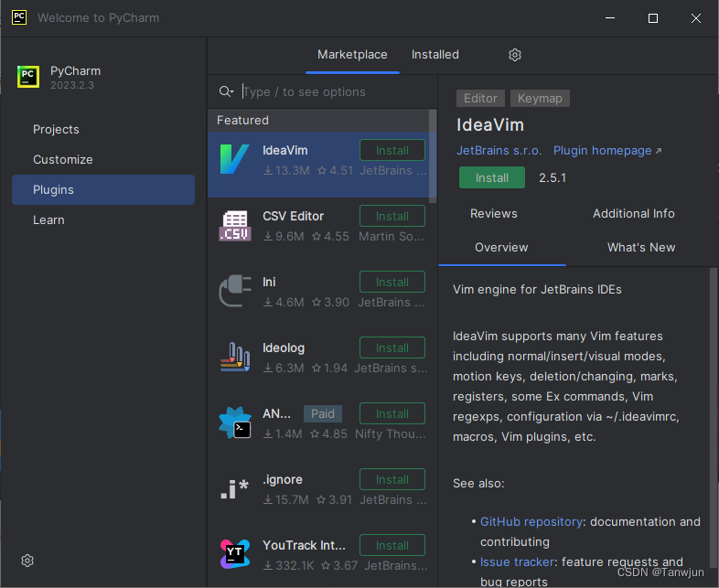719x588 pixels.
Task: Install the .ignore plugin
Action: 392,479
